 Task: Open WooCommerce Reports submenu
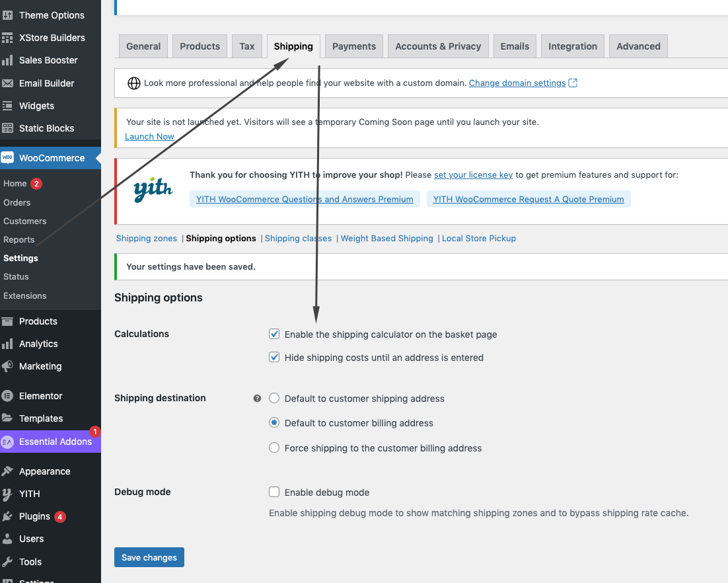click(x=18, y=240)
